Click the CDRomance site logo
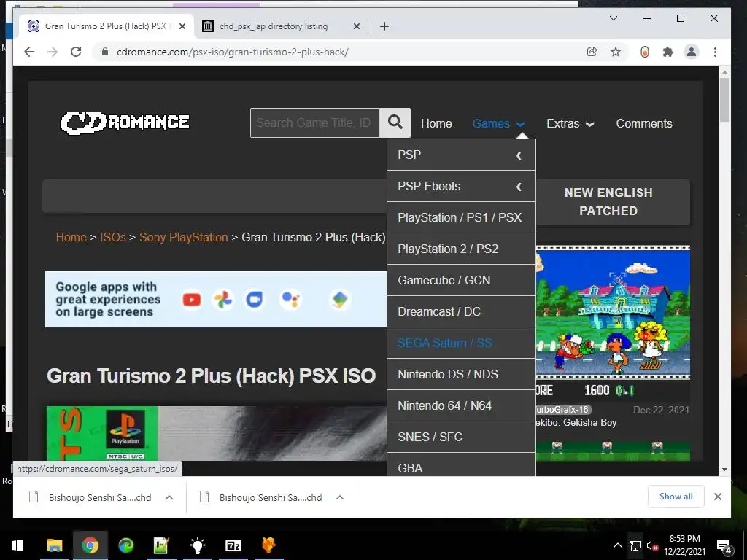The width and height of the screenshot is (747, 560). click(125, 122)
